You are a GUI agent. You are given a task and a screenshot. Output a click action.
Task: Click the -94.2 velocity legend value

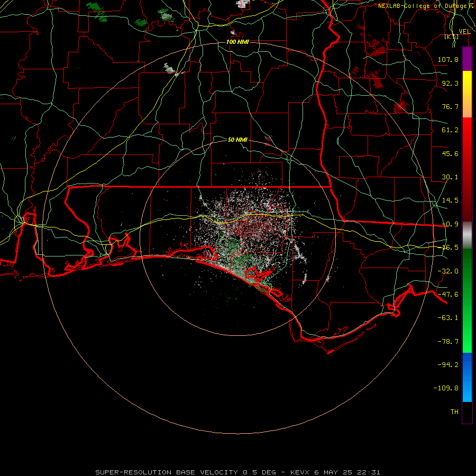448,365
